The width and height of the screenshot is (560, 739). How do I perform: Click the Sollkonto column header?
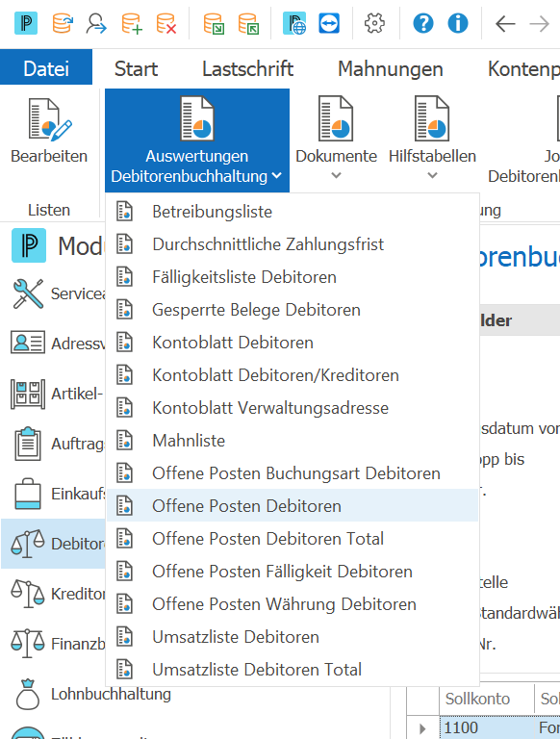(x=486, y=699)
